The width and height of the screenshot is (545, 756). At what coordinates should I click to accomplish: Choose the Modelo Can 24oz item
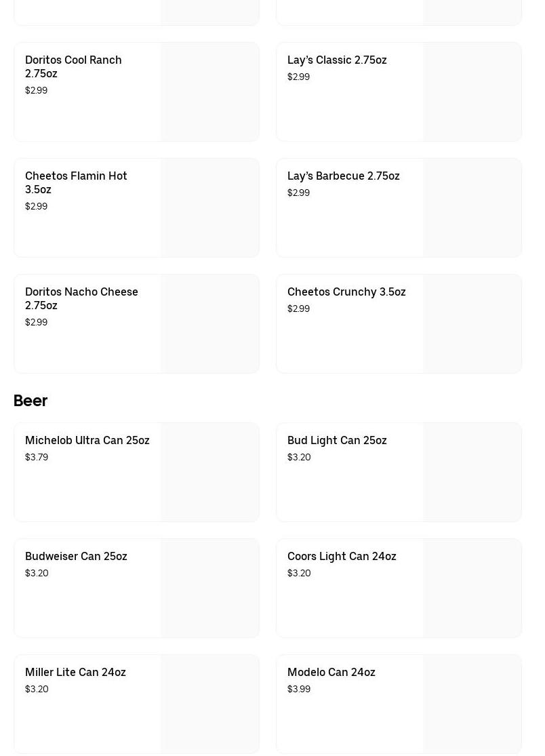(x=331, y=673)
